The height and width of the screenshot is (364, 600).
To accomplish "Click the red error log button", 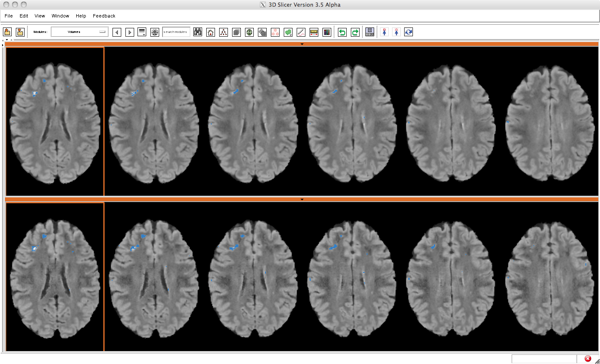I will 588,359.
